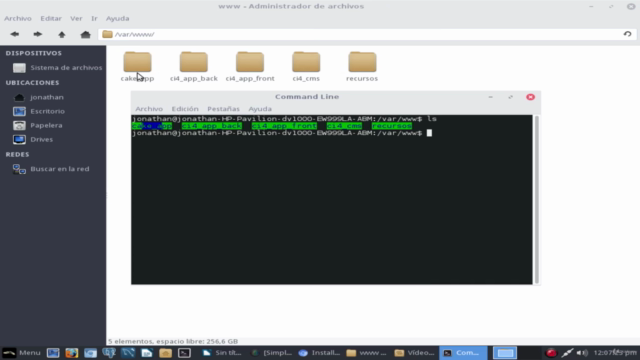Switch to Com... taskbar window
This screenshot has height=360, width=640.
(x=462, y=353)
